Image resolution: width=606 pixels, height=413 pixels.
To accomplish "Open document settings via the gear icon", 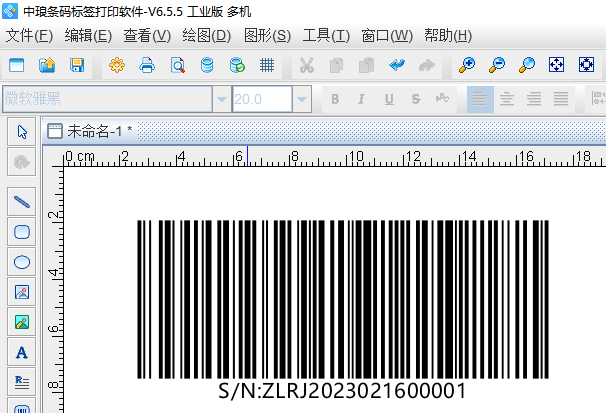I will click(117, 65).
